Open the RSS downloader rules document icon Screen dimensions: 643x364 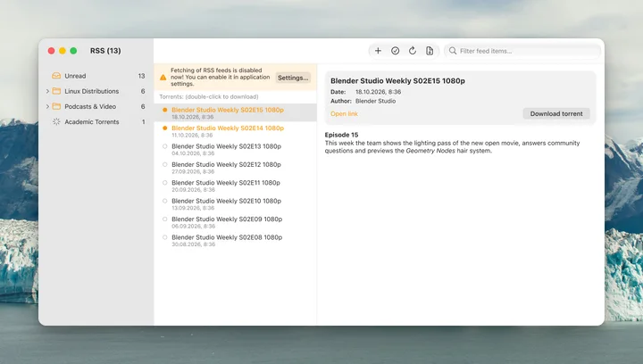click(430, 51)
